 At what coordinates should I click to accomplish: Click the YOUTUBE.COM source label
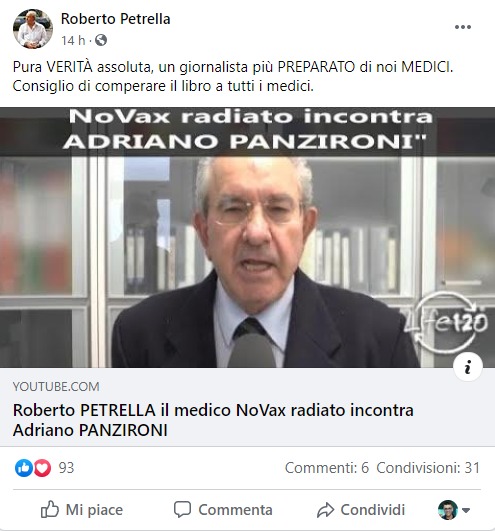(56, 387)
